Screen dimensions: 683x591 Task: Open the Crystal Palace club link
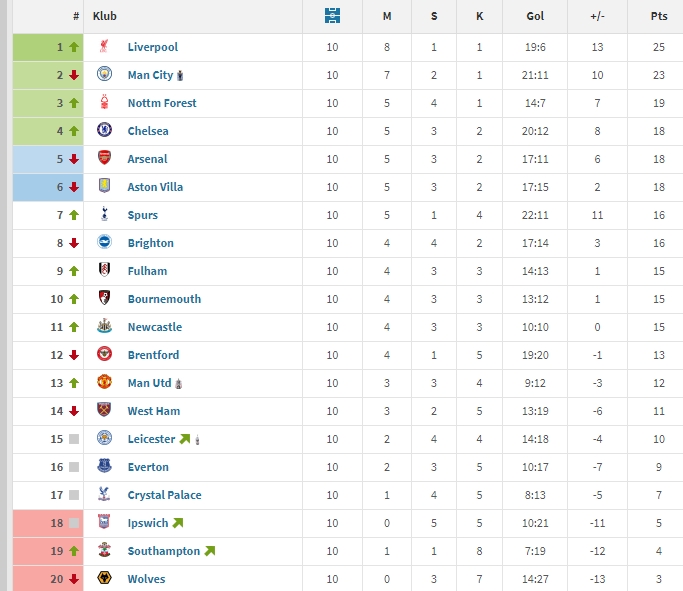pos(164,495)
